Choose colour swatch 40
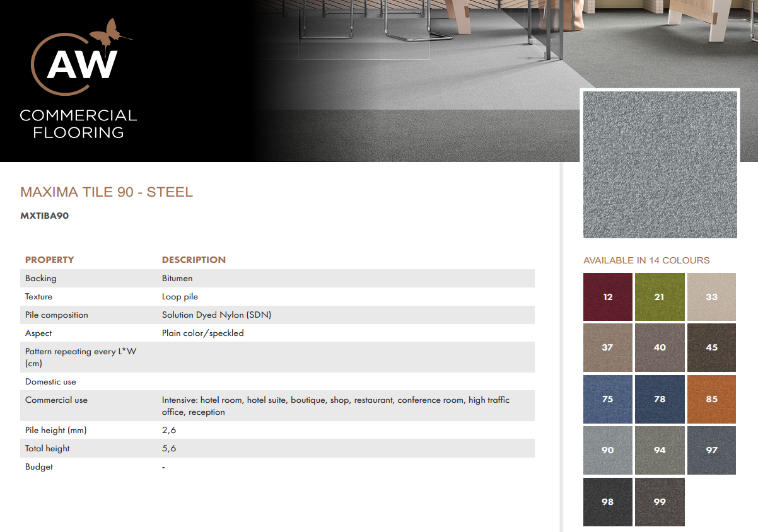Screen dimensions: 758x532 pos(660,347)
